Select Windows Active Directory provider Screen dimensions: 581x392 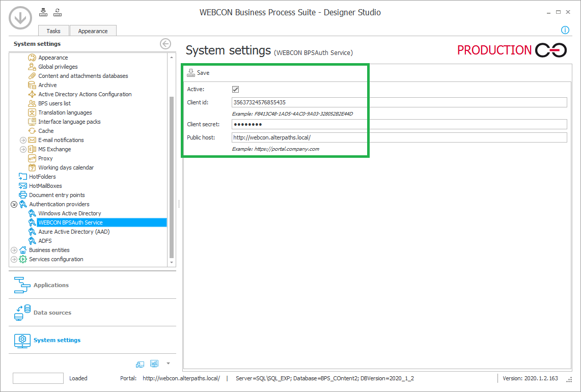[x=70, y=213]
